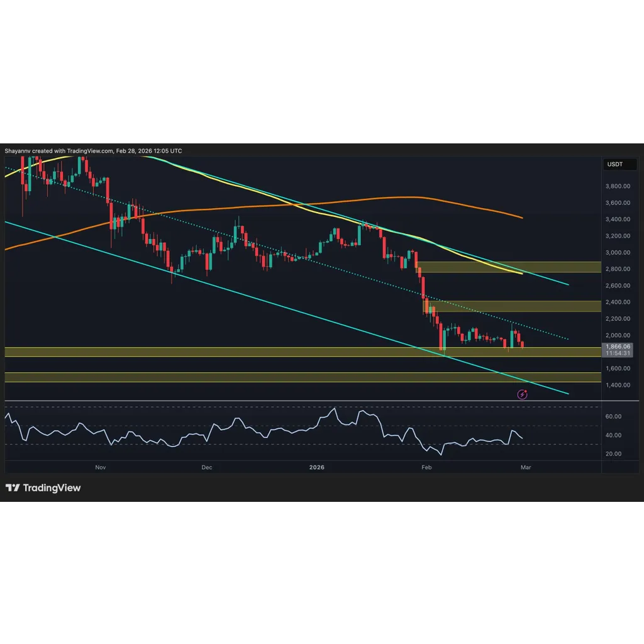Click the Feb date label
The image size is (644, 644).
pyautogui.click(x=426, y=467)
